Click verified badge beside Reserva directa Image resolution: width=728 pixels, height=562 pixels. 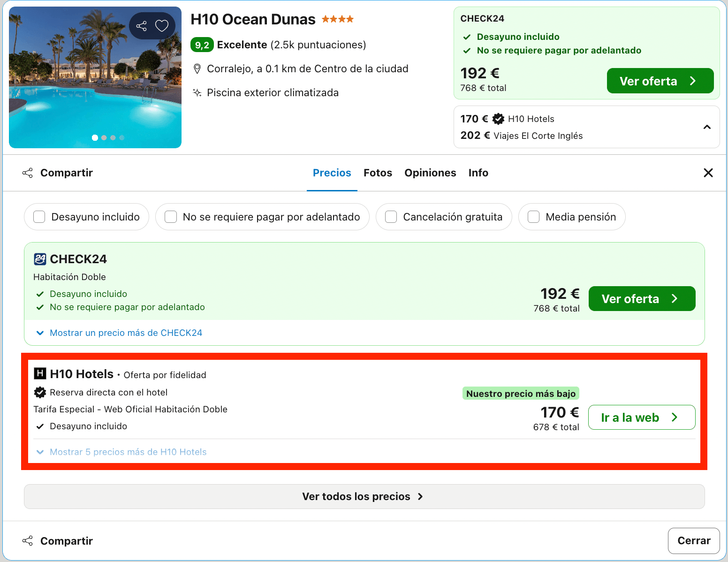pyautogui.click(x=40, y=392)
